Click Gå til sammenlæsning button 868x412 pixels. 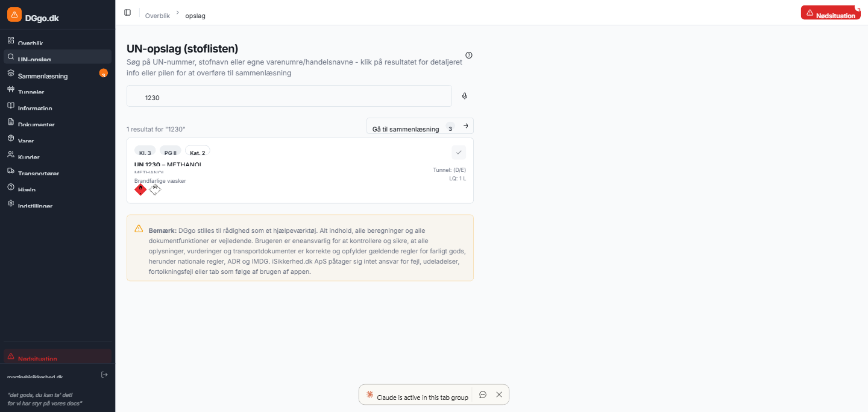pos(420,126)
